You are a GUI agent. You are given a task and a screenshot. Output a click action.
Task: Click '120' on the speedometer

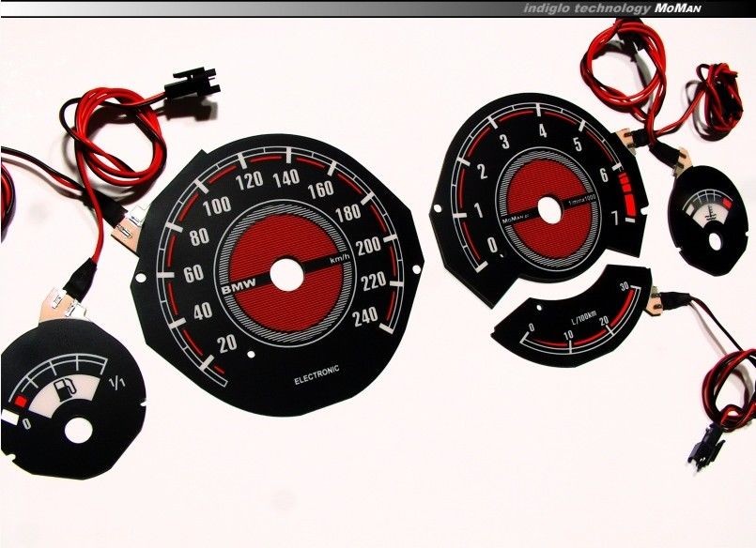click(250, 179)
